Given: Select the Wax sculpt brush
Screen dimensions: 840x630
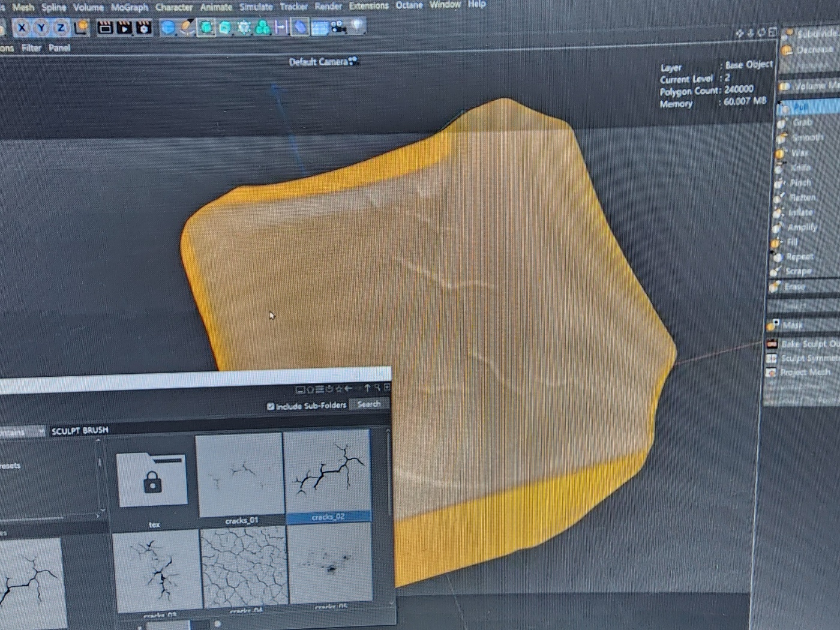Looking at the screenshot, I should click(806, 153).
